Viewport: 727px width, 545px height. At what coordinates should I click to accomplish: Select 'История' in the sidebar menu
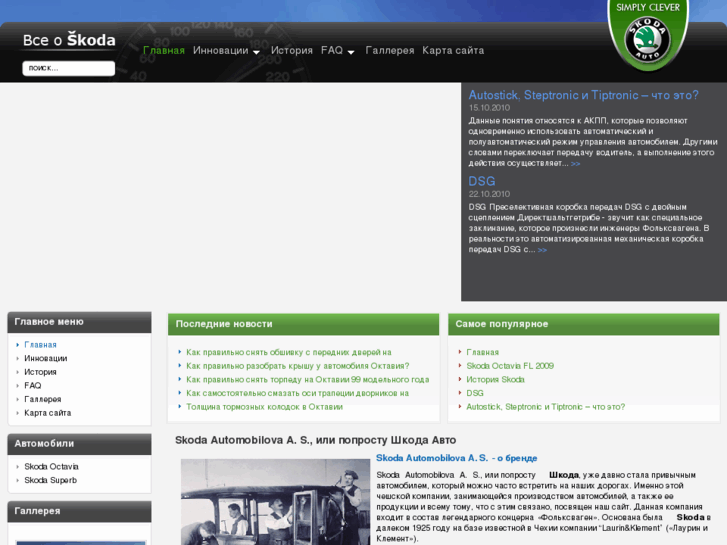40,372
